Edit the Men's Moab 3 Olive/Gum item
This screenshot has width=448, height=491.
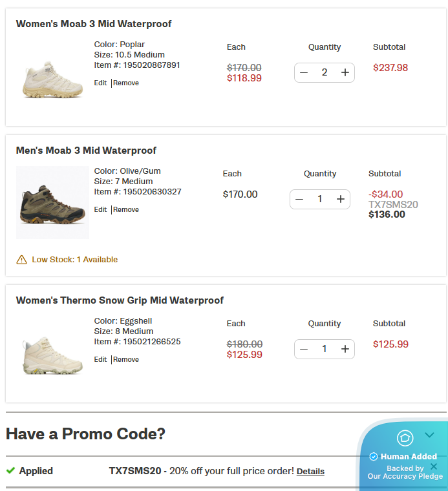[x=100, y=210]
